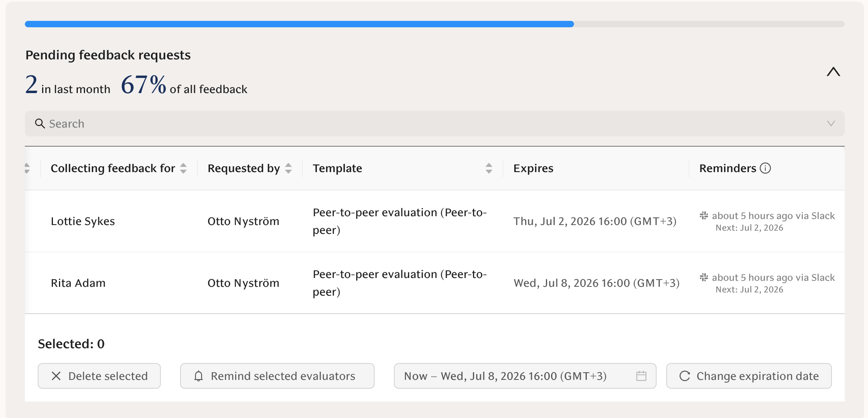Sort by Collecting feedback for column

[x=183, y=168]
